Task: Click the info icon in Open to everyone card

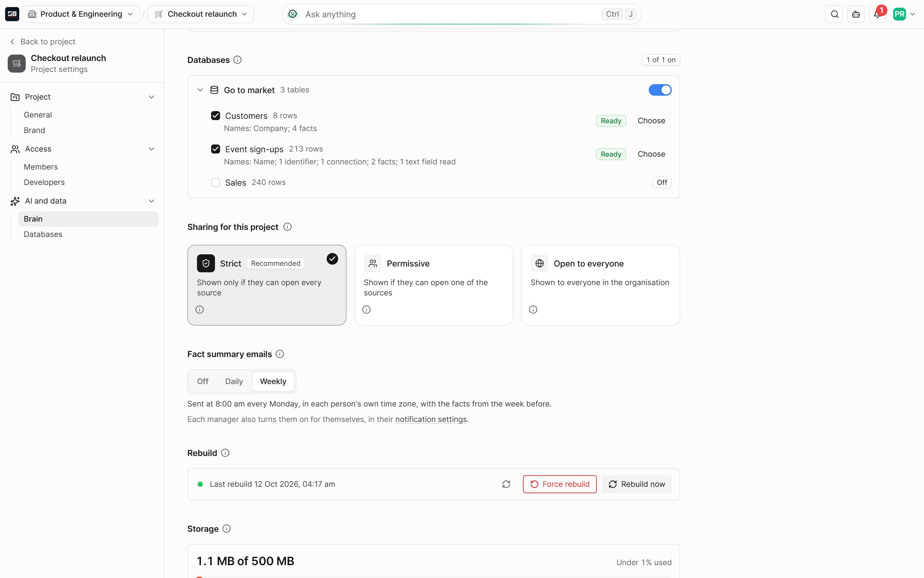Action: pos(534,310)
